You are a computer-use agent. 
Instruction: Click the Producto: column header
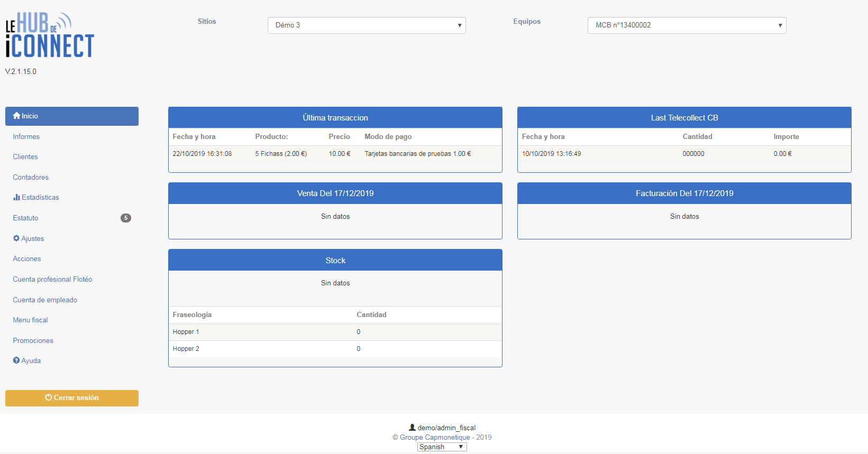pos(271,136)
